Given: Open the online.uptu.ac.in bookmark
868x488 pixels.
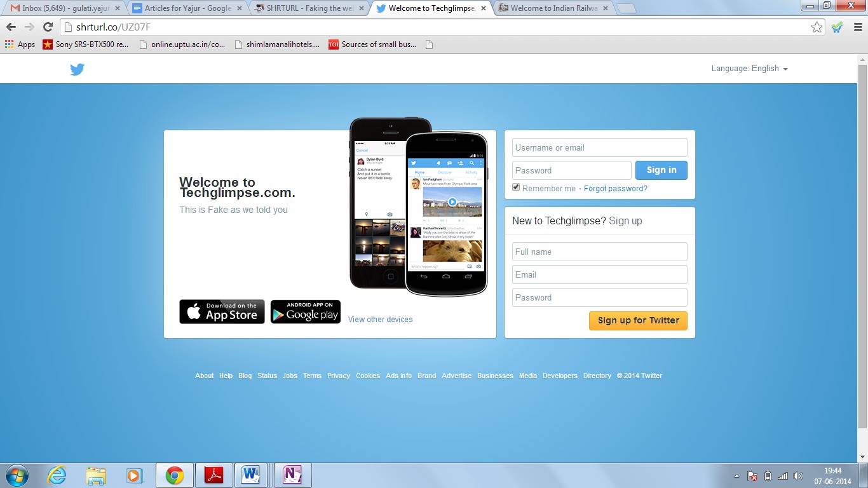Looking at the screenshot, I should click(182, 44).
